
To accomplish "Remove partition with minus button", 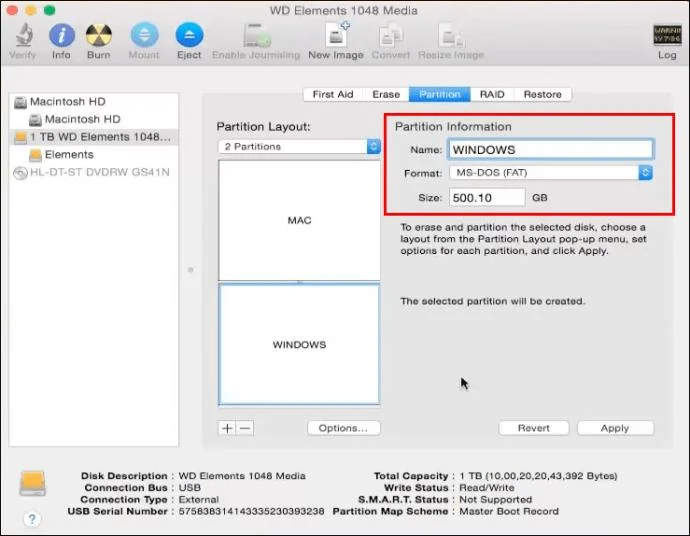I will (245, 428).
